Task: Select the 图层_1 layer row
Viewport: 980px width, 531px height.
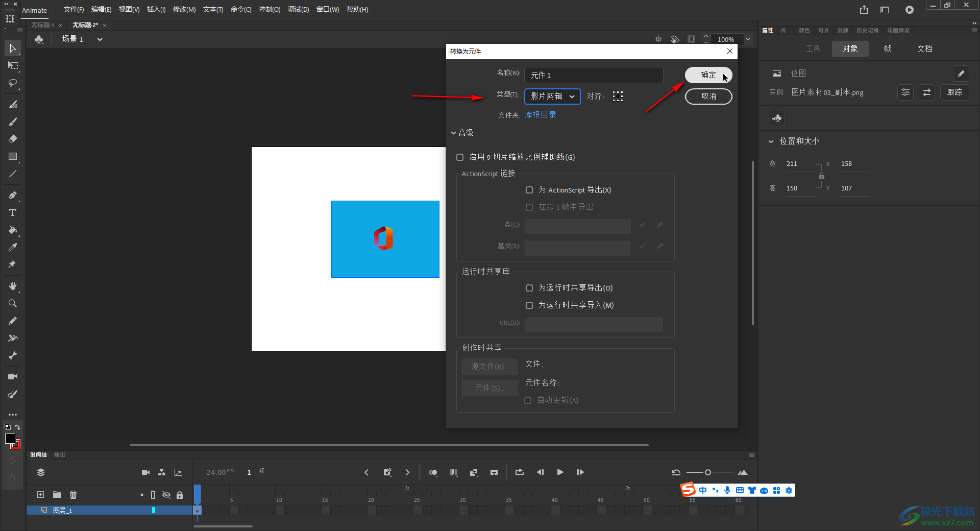Action: tap(109, 510)
